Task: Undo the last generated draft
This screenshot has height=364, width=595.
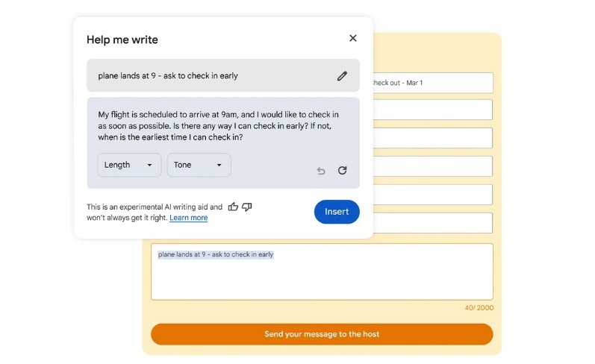Action: pyautogui.click(x=321, y=171)
